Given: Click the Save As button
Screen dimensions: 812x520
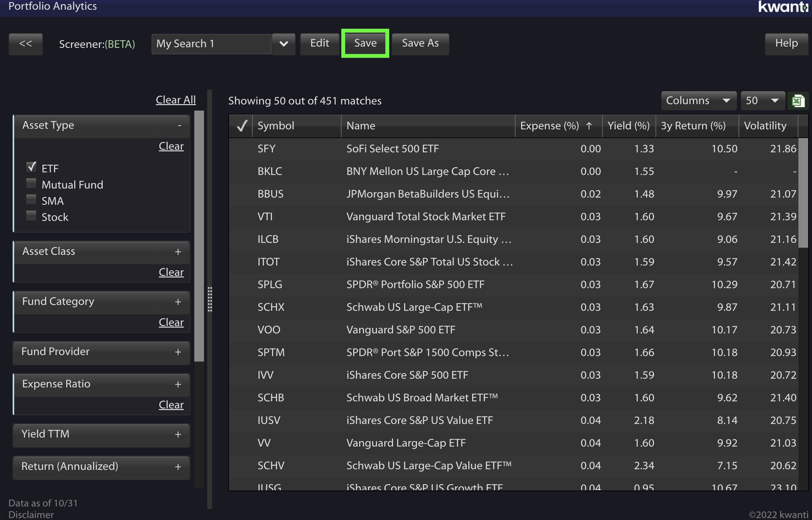Looking at the screenshot, I should (420, 44).
